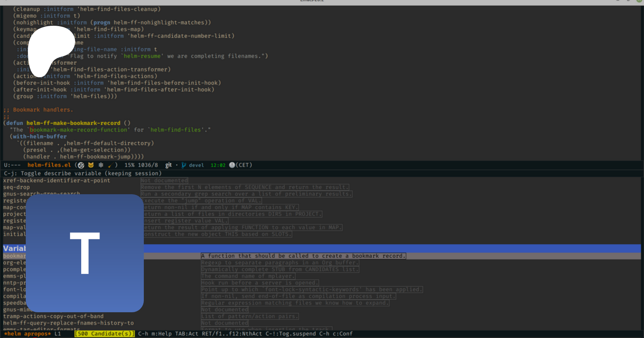Screen dimensions: 644x338
Task: Click the *helm apropos* buffer name
Action: [x=28, y=334]
